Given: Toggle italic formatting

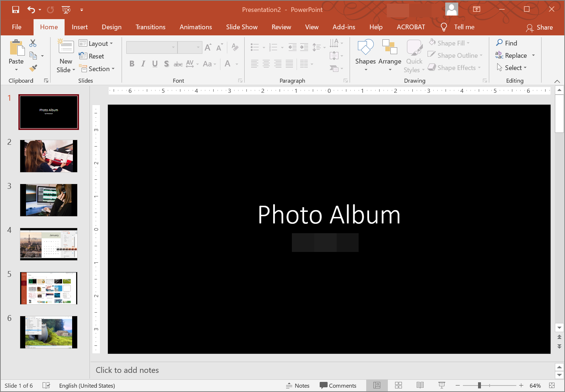Looking at the screenshot, I should pos(143,64).
